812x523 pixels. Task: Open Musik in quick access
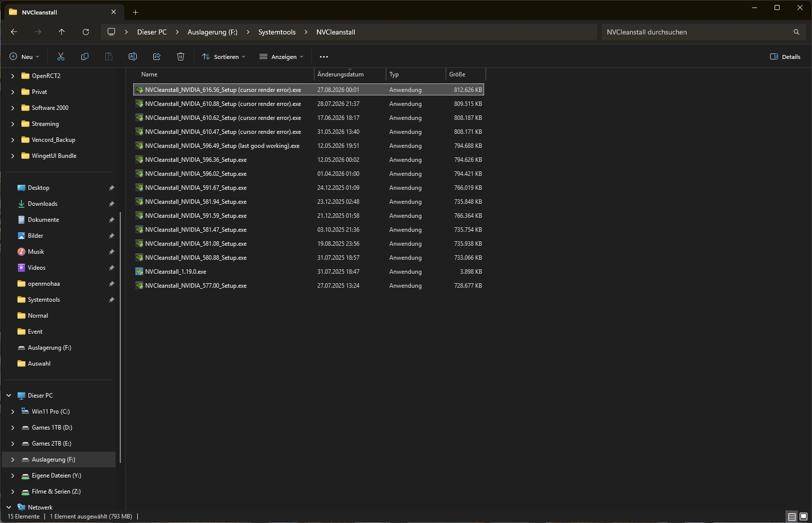coord(36,252)
